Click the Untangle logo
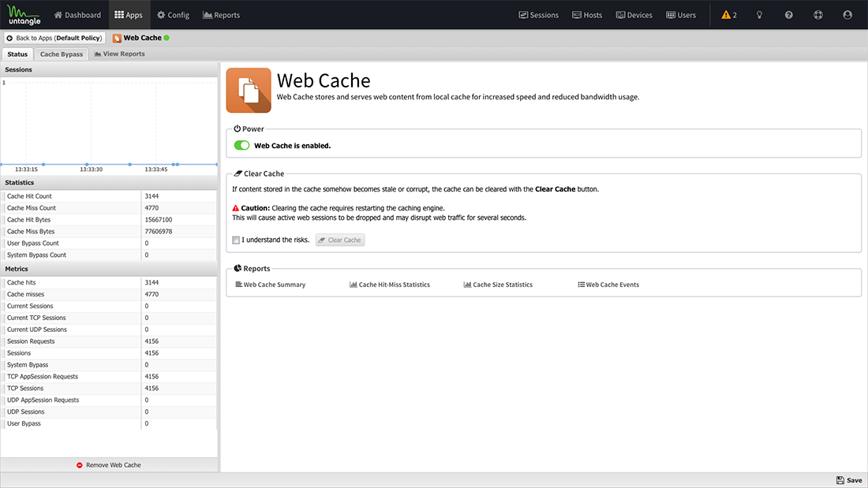Image resolution: width=868 pixels, height=488 pixels. click(24, 15)
